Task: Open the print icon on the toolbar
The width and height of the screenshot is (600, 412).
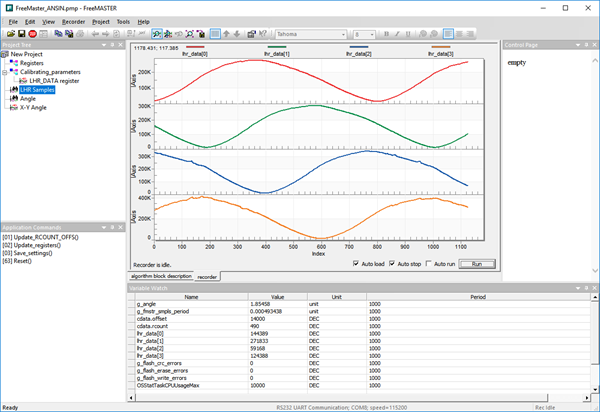Action: 80,34
